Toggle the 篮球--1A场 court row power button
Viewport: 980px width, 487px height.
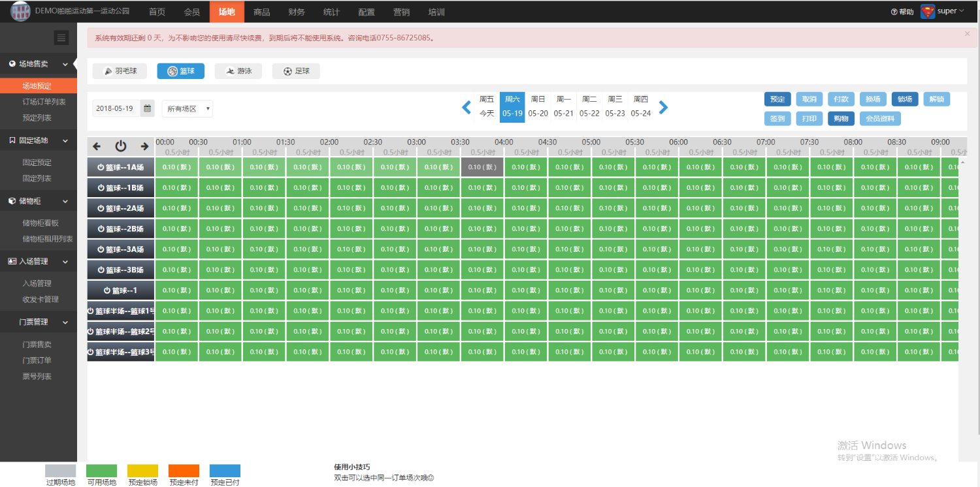[101, 167]
